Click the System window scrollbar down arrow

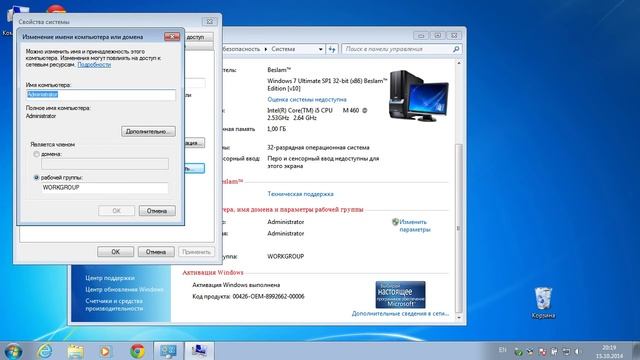(x=459, y=318)
